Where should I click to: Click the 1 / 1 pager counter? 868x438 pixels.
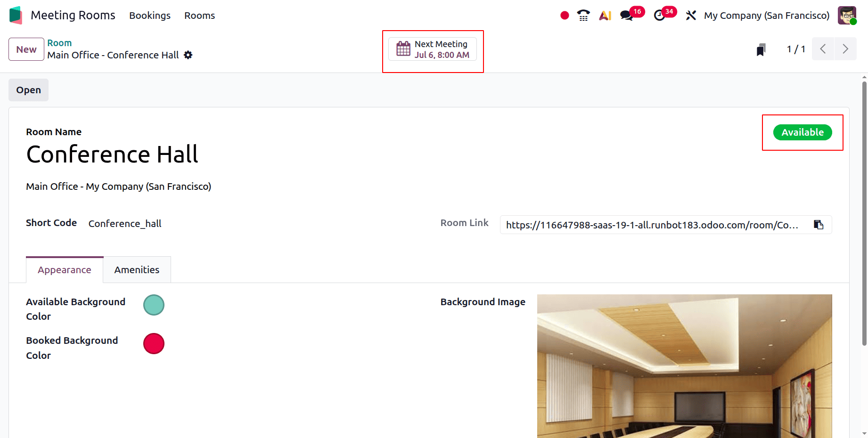pyautogui.click(x=796, y=49)
